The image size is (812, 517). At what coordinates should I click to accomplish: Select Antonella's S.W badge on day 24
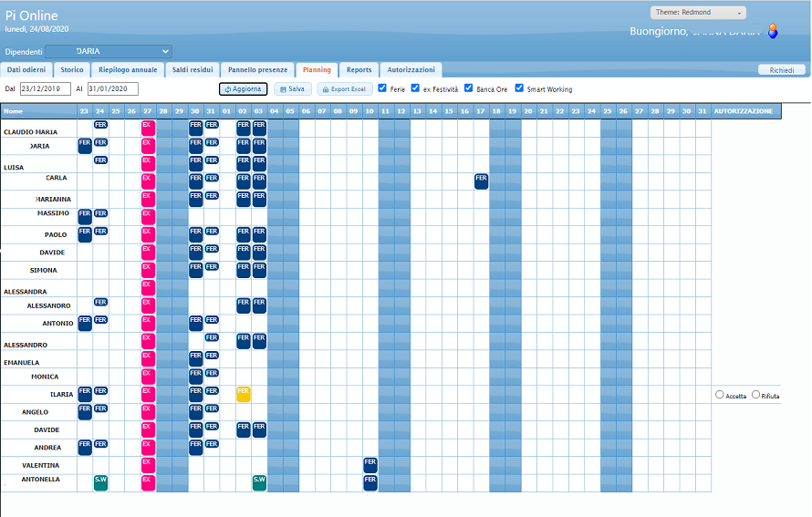point(100,482)
